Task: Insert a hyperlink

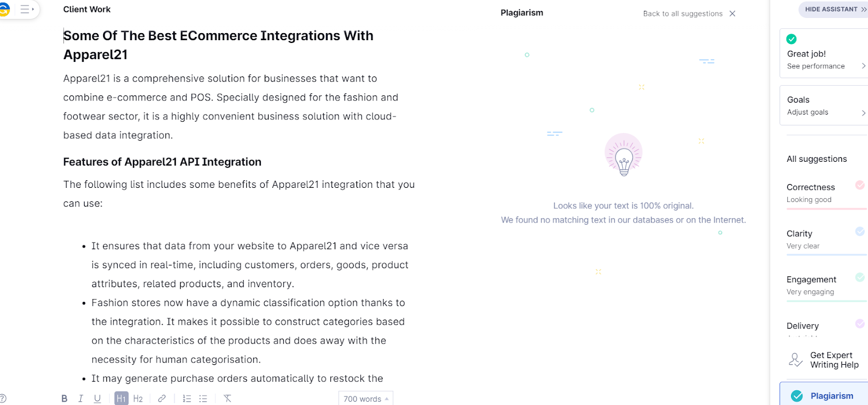Action: point(162,398)
